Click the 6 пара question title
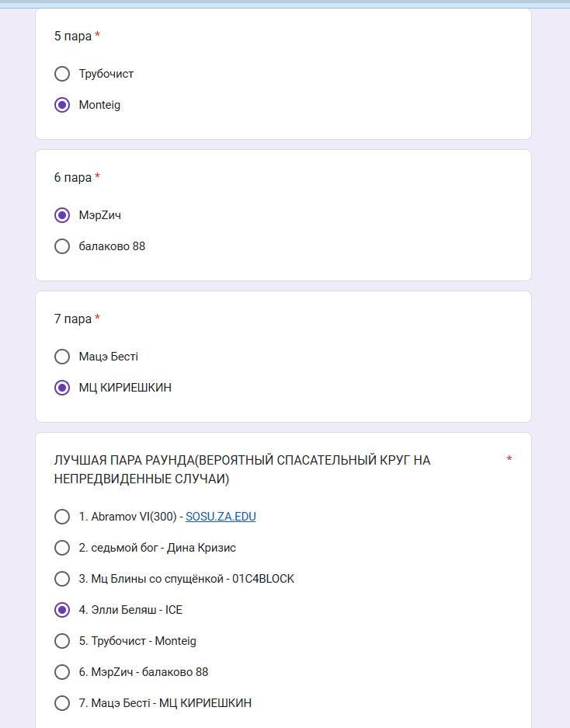Image resolution: width=570 pixels, height=728 pixels. tap(73, 178)
